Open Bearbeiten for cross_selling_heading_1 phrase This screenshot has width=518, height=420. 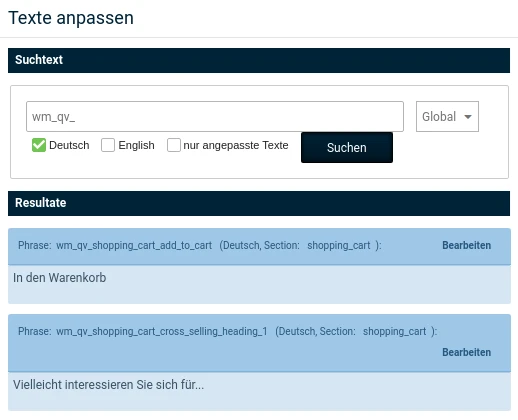[x=466, y=352]
